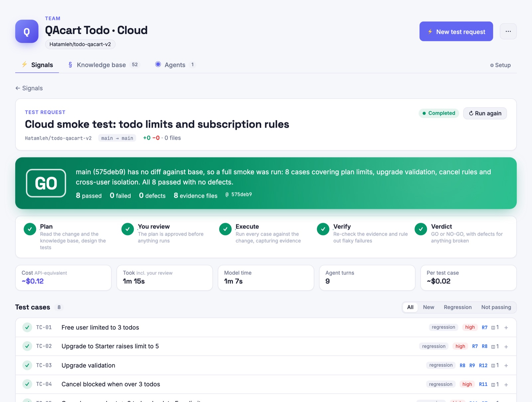532x402 pixels.
Task: Click the green Plan step checkmark
Action: tap(30, 229)
